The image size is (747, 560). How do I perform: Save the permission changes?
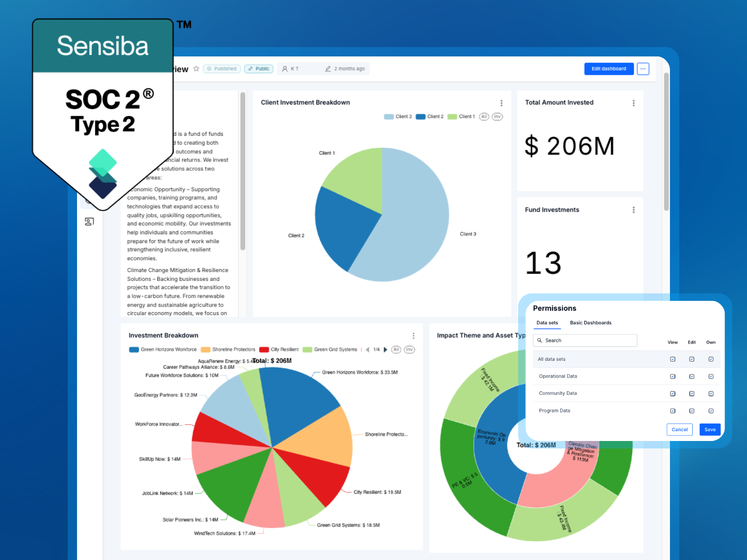point(710,429)
